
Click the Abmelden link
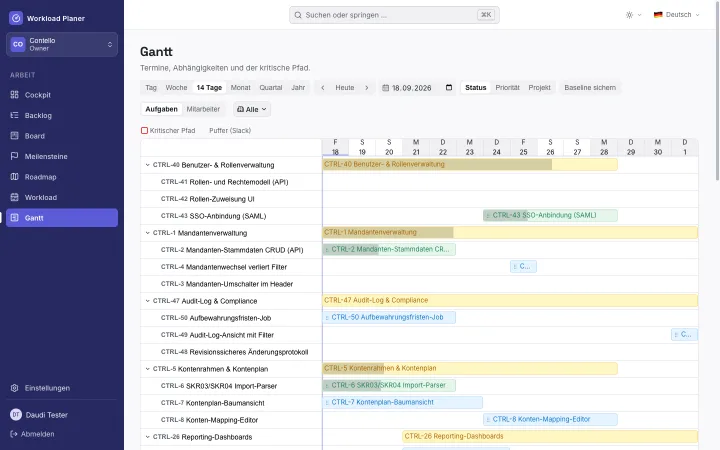tap(38, 434)
